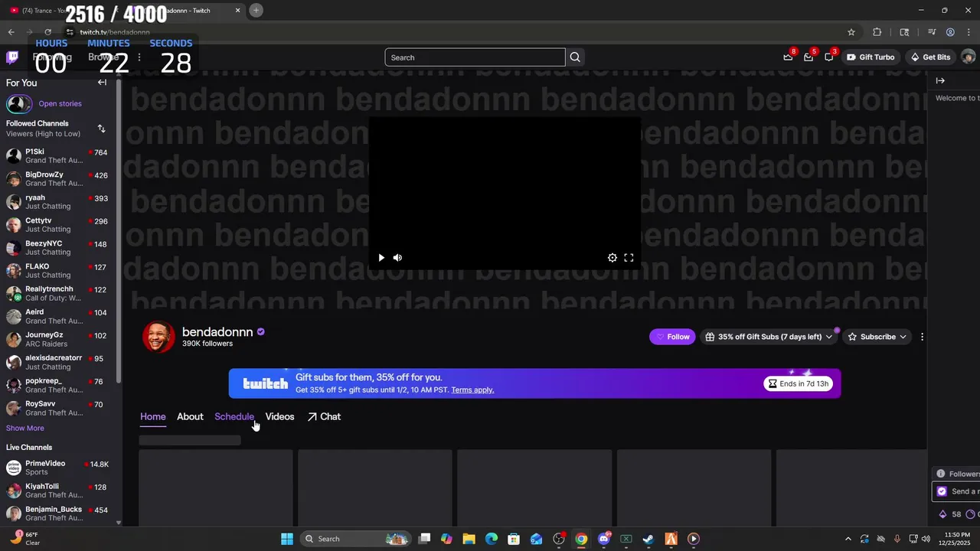Open PrimeVideo Sports live channel

point(58,468)
